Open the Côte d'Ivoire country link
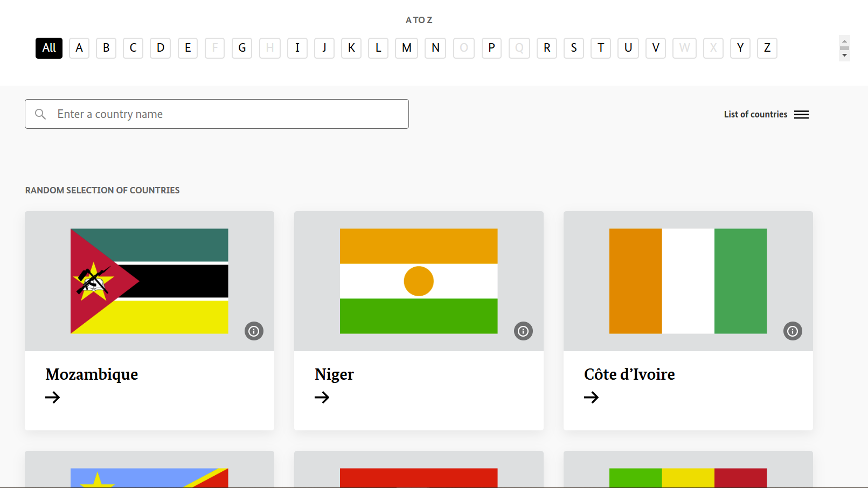 629,374
